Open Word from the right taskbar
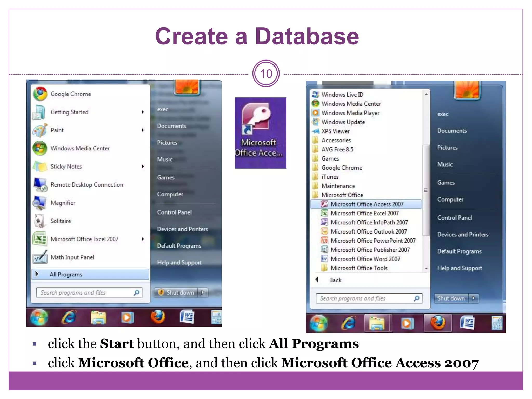This screenshot has width=532, height=399. pos(468,323)
